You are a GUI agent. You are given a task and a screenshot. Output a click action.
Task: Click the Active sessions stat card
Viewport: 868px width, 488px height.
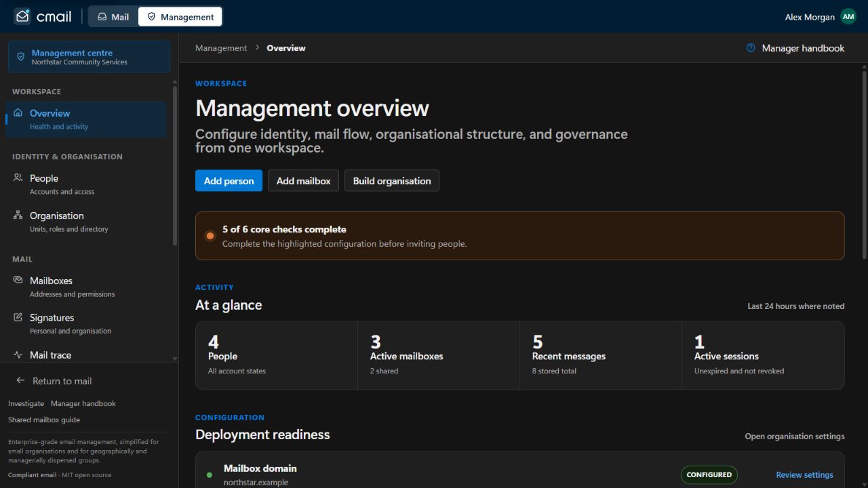coord(763,355)
